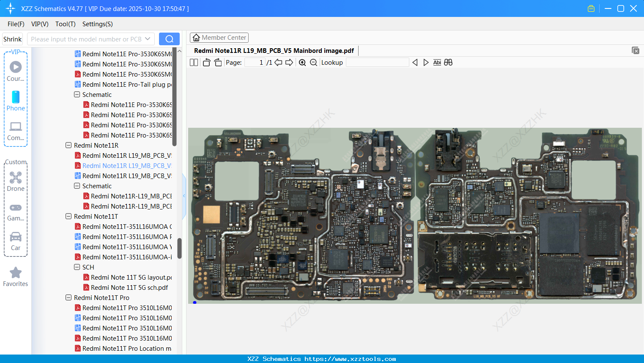Collapse the Redmi Note11R tree node
This screenshot has height=363, width=644.
[x=69, y=145]
